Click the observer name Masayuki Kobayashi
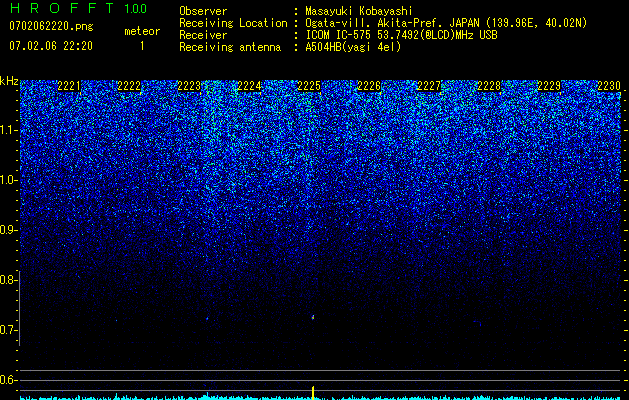This screenshot has width=629, height=400. point(359,11)
